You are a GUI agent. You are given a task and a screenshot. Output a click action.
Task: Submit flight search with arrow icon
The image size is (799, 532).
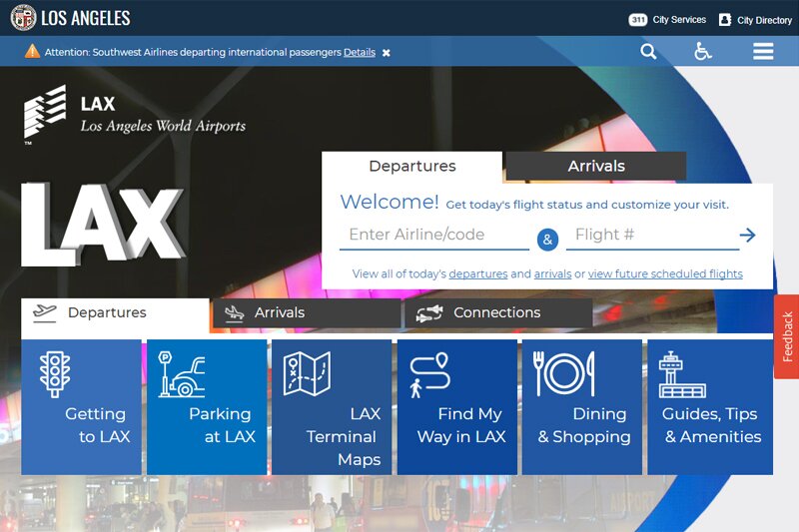747,235
